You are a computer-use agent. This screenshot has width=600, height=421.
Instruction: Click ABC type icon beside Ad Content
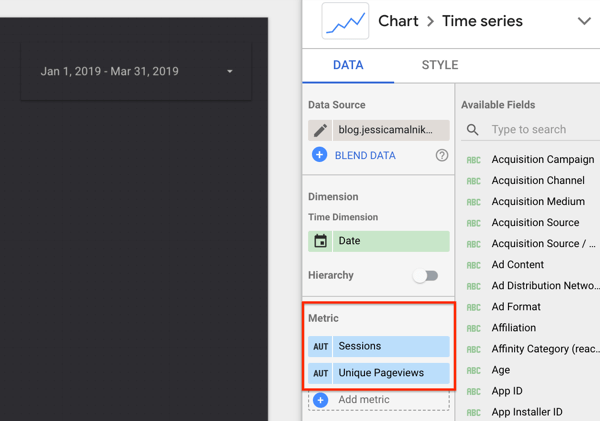[x=473, y=265]
